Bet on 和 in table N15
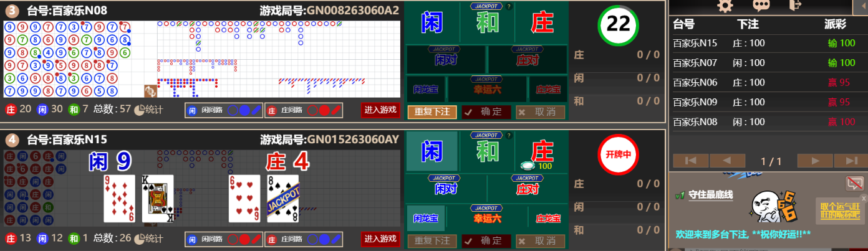Screen dimensions: 868x251 [x=487, y=151]
